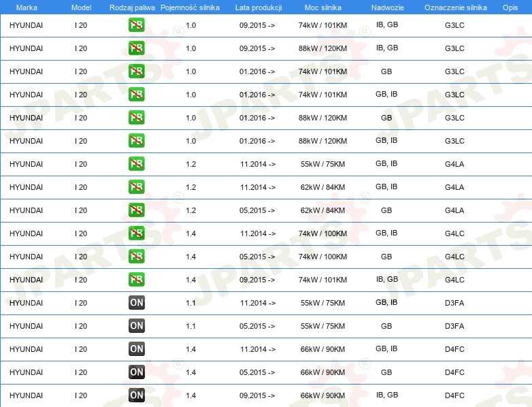532x407 pixels.
Task: Select HYUNDAI cell in 05.2015 D4FC row
Action: (26, 372)
